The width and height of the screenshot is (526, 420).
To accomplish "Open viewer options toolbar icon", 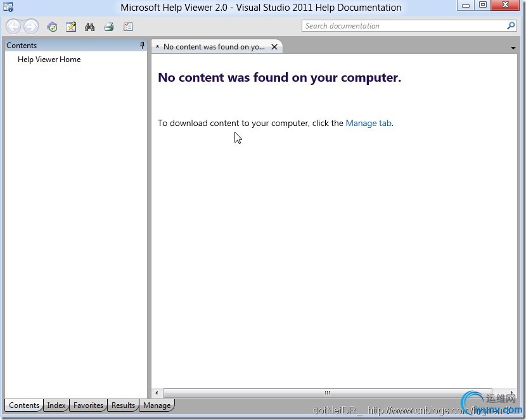I will point(128,27).
